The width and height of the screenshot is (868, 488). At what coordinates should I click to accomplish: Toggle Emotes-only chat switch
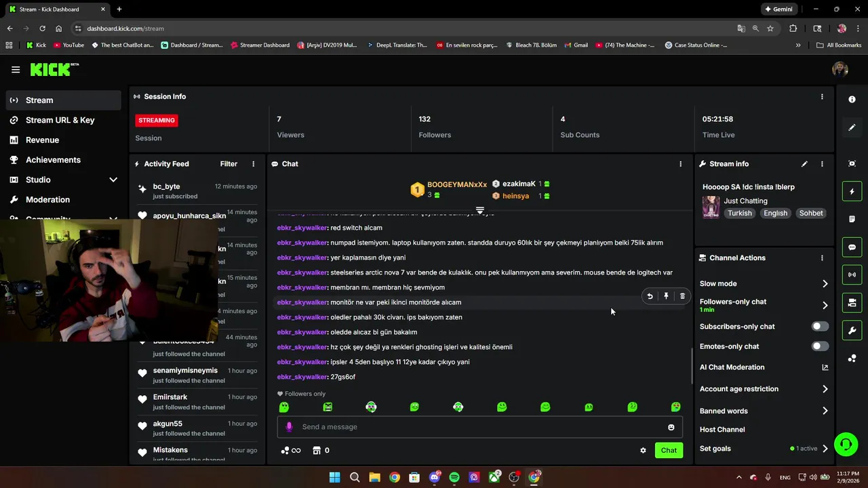[x=820, y=346]
